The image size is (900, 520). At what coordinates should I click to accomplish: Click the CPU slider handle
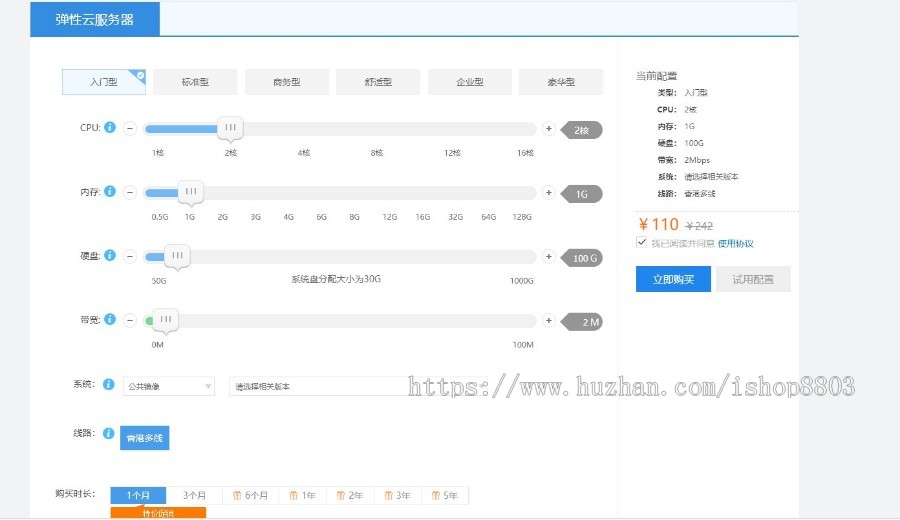230,129
